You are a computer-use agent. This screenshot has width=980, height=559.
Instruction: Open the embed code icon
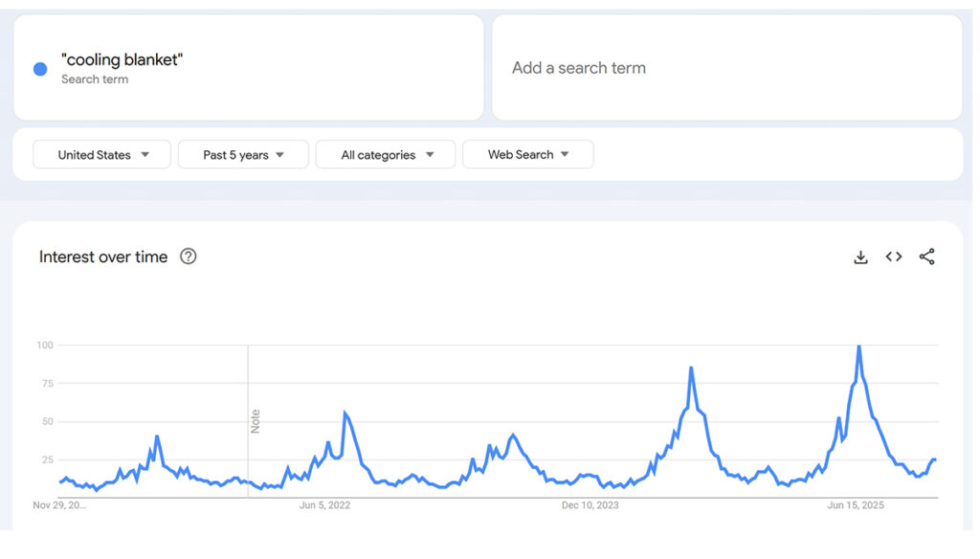[x=894, y=257]
